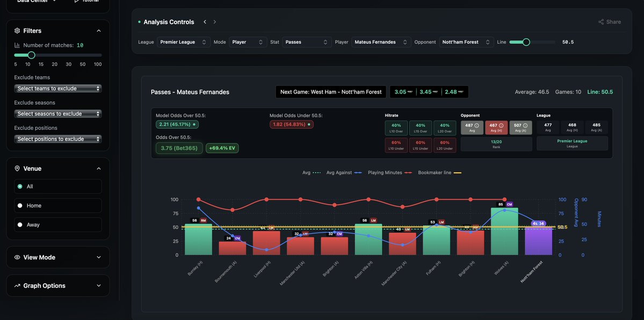
Task: Click the L10 Under 60% hitrate box
Action: 396,146
